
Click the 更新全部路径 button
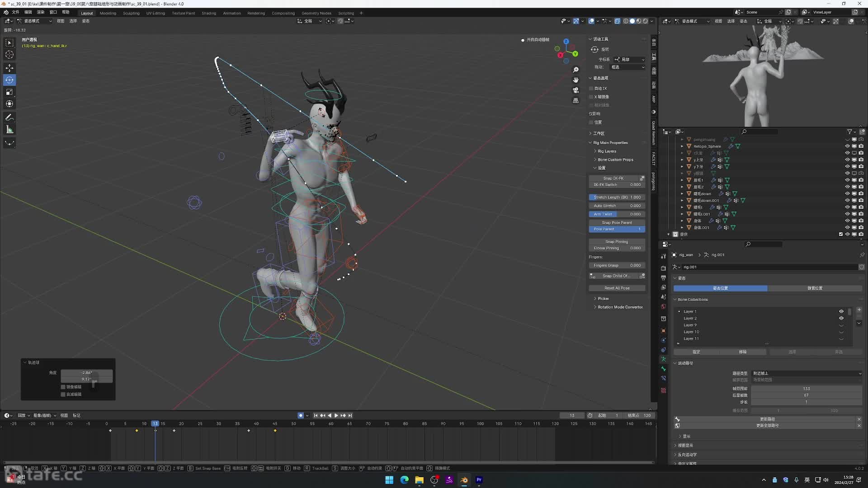767,426
